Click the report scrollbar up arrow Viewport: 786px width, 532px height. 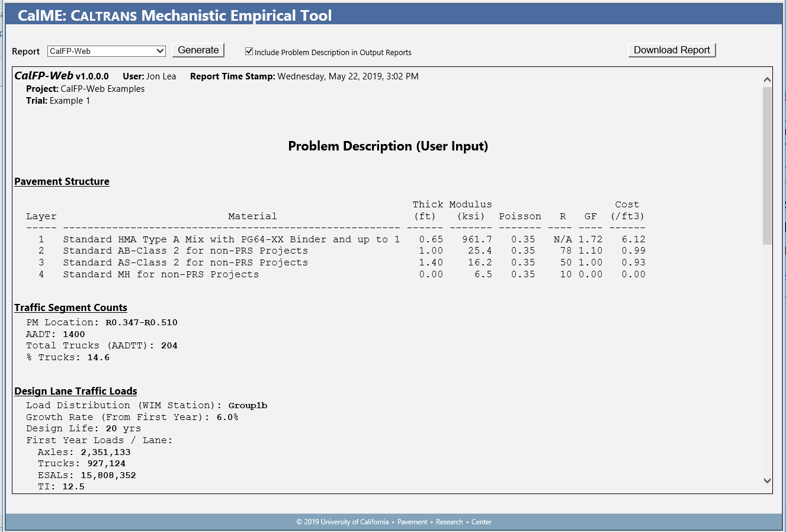767,79
